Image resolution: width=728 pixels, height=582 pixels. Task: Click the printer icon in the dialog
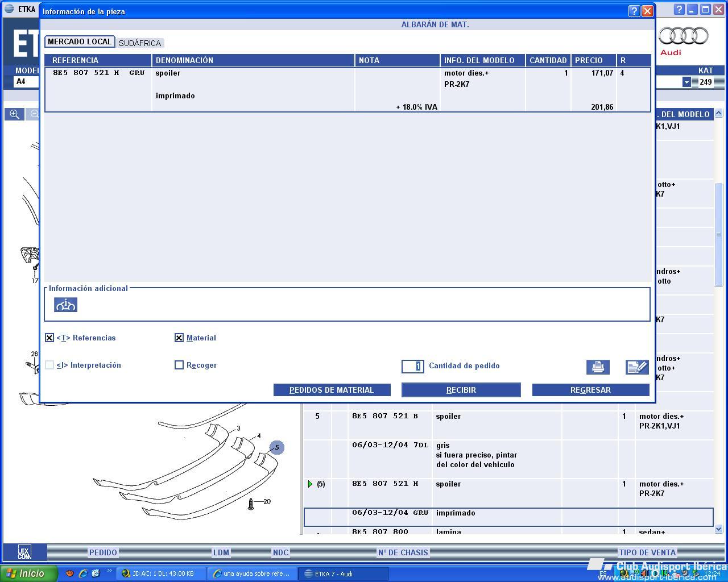[x=598, y=367]
